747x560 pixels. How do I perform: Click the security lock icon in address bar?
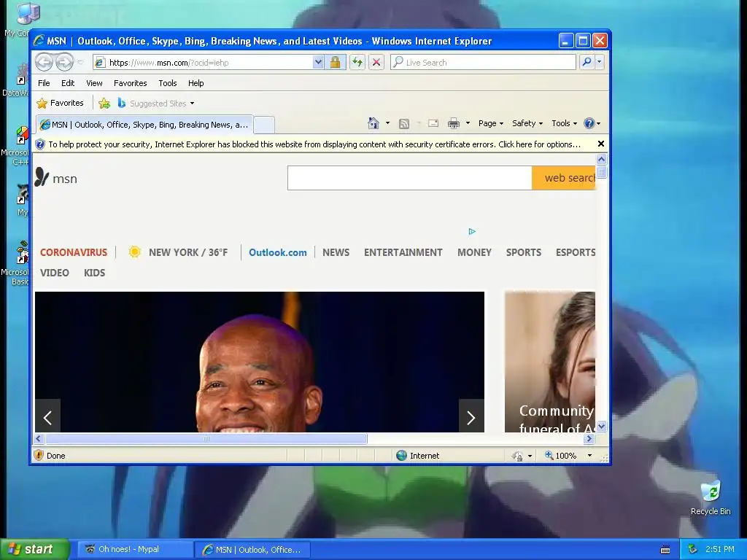[335, 62]
